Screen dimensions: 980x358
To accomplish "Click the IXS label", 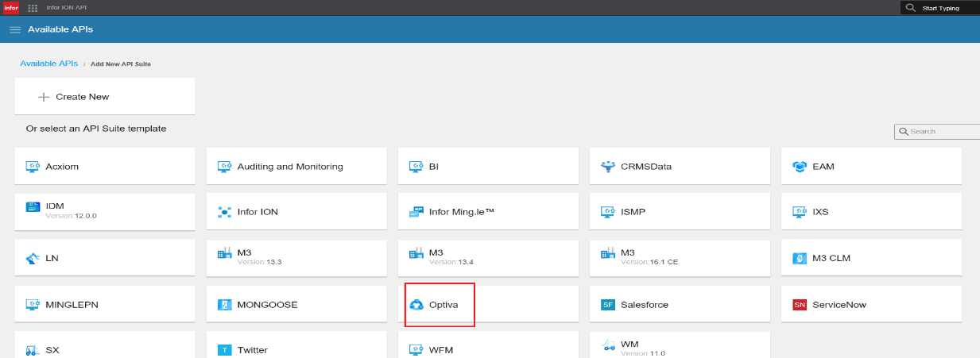I will (821, 212).
